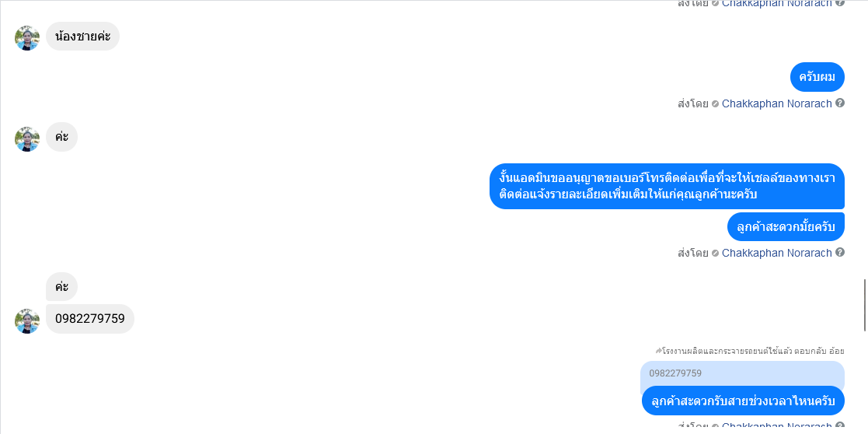Click the light-blue quoted 0982279759 reply preview
This screenshot has height=434, width=868.
click(x=742, y=374)
